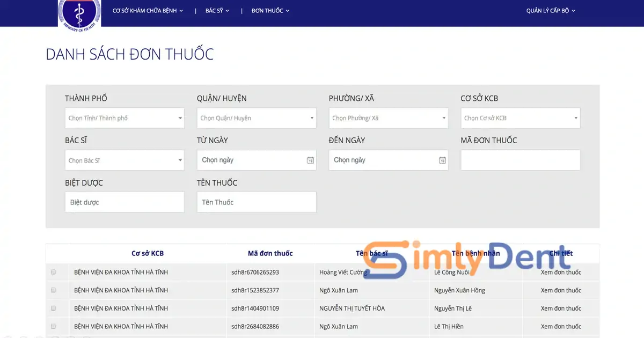Focus the Từ ngày date field

pyautogui.click(x=257, y=160)
